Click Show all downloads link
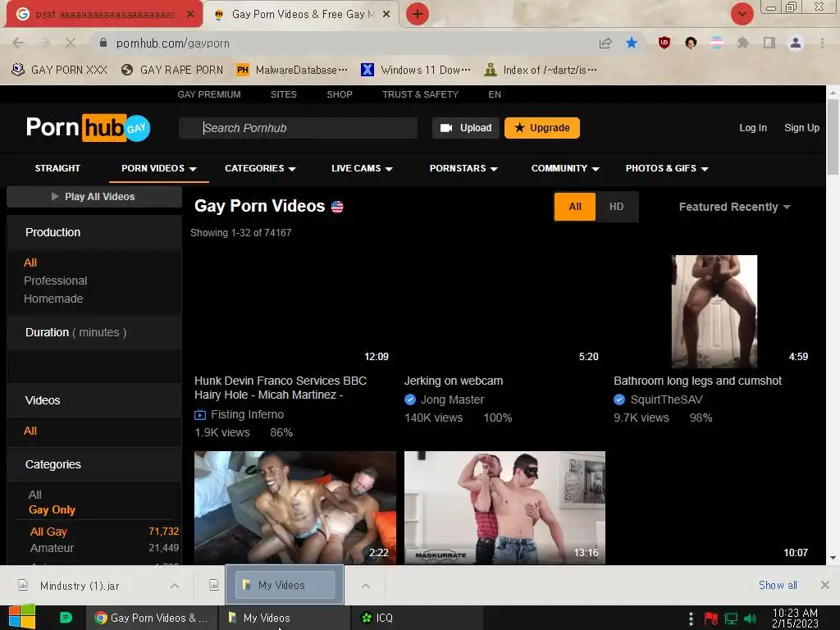 click(x=778, y=585)
